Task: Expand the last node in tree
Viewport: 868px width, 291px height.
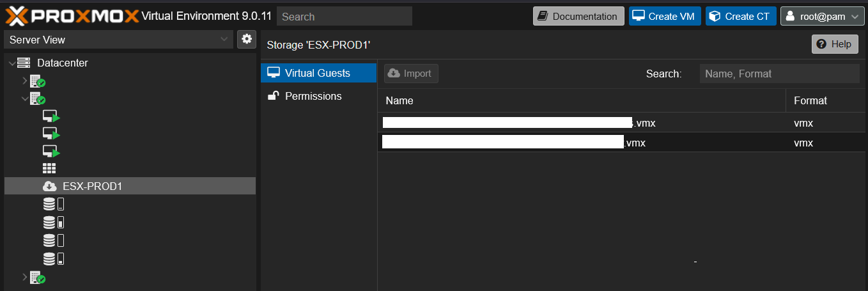Action: (x=25, y=277)
